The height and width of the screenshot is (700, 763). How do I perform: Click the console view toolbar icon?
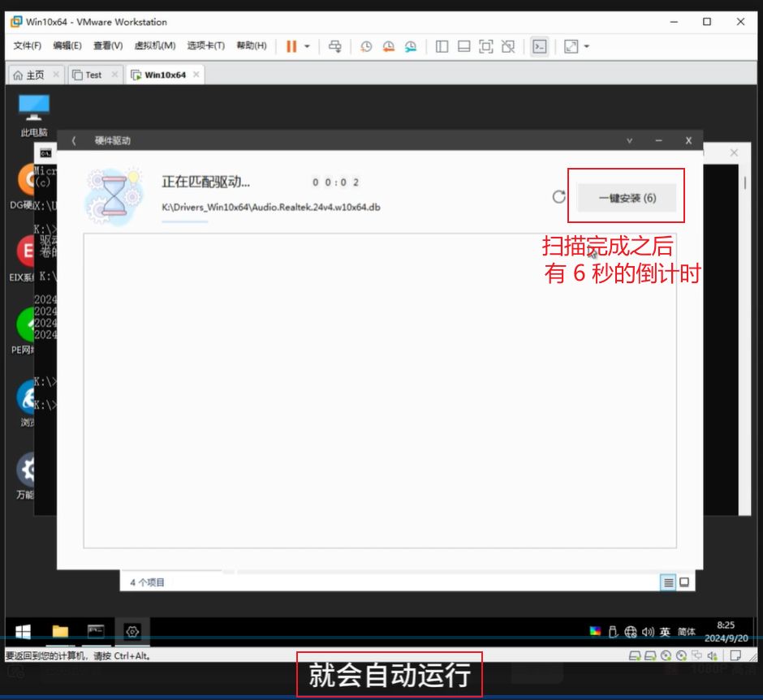click(539, 46)
